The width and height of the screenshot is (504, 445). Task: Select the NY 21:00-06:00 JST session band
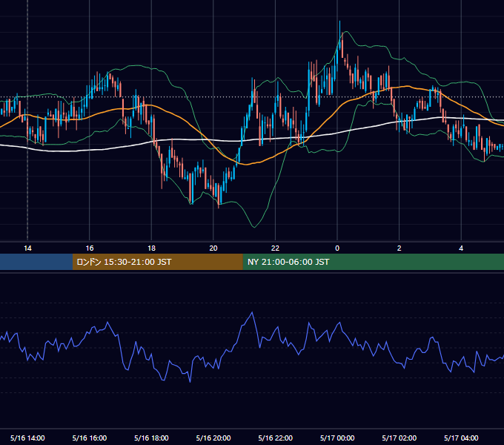point(373,262)
